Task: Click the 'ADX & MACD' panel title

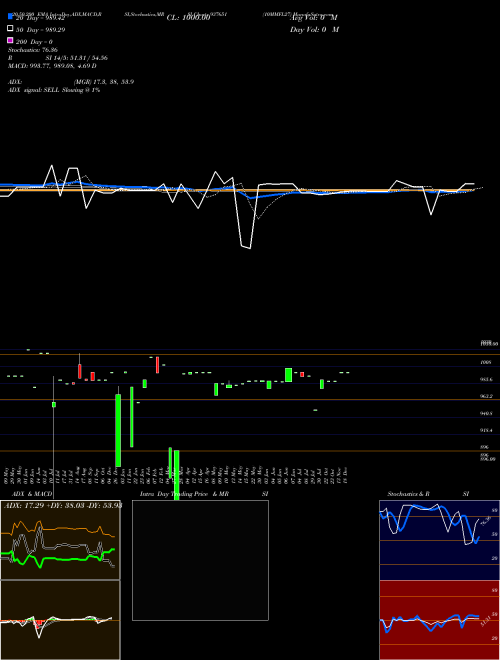Action: 32,494
